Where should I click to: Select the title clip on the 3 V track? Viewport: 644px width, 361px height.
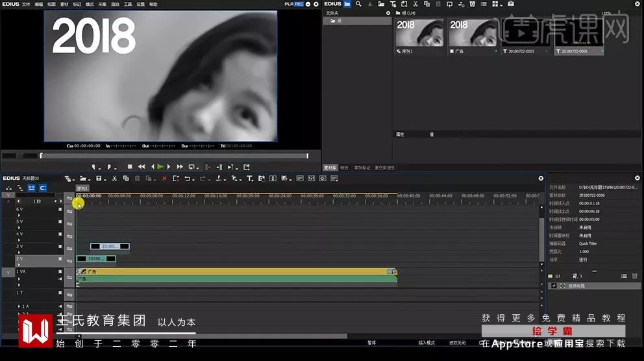point(110,246)
